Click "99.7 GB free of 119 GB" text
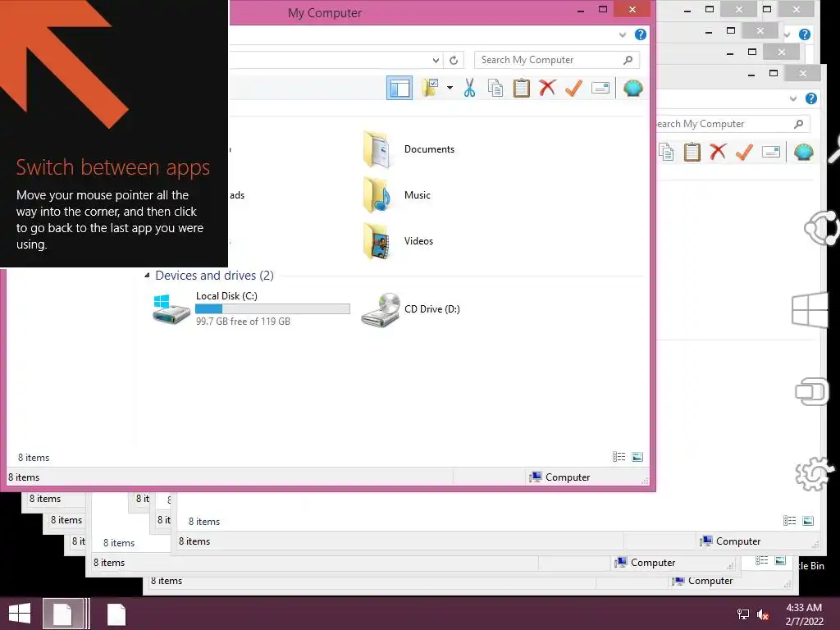Screen dimensions: 840x630 click(243, 322)
